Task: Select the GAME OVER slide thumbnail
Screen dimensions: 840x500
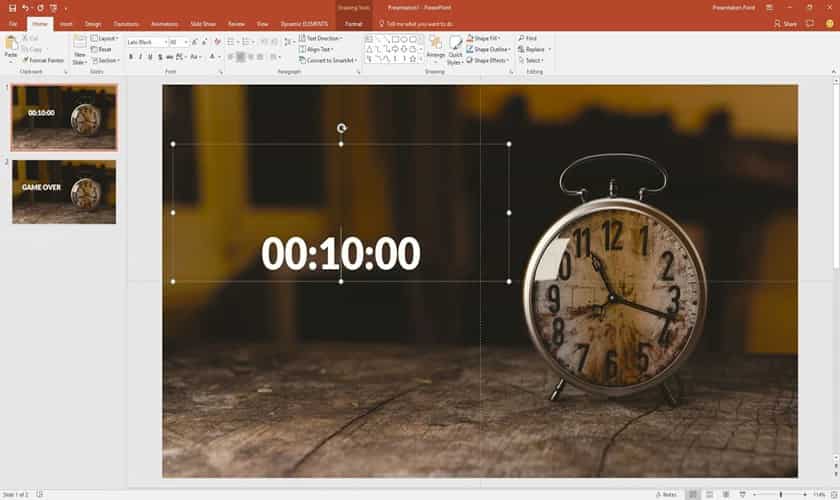Action: coord(64,191)
